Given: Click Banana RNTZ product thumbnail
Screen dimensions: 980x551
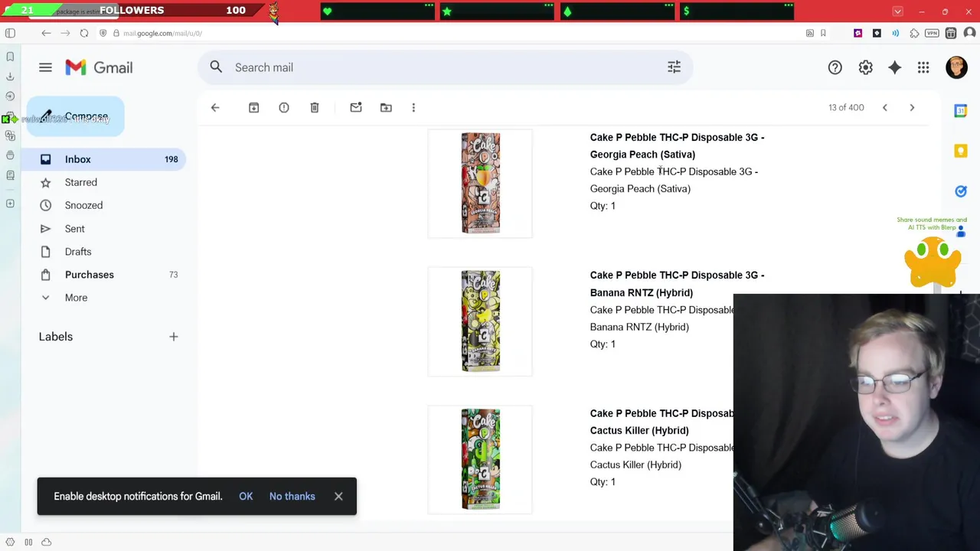Looking at the screenshot, I should tap(480, 321).
